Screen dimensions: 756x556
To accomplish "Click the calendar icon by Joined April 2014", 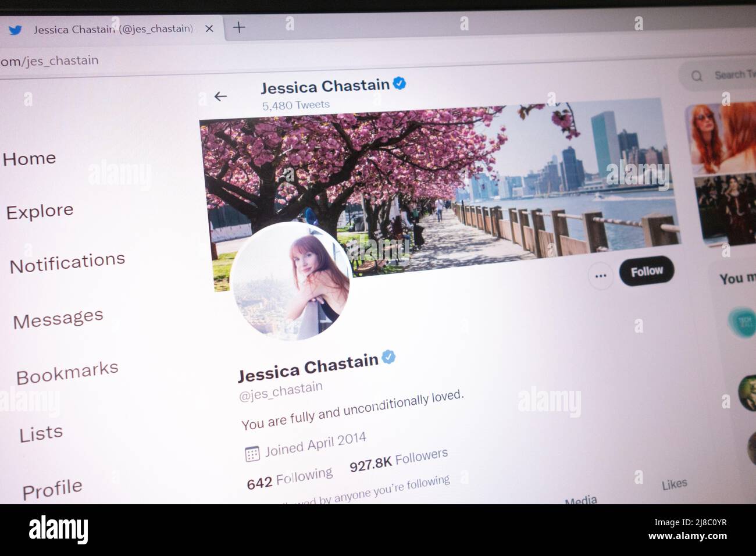I will point(252,454).
